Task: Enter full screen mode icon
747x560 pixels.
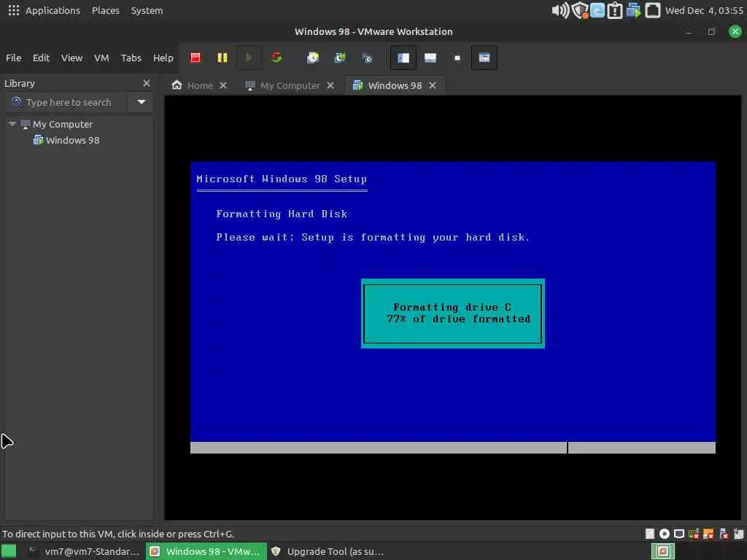Action: (x=457, y=58)
